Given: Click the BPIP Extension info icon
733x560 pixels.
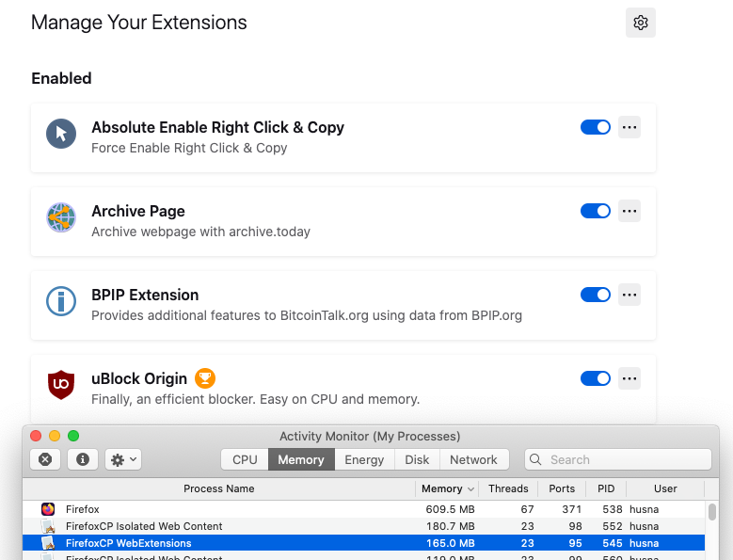Looking at the screenshot, I should click(61, 301).
